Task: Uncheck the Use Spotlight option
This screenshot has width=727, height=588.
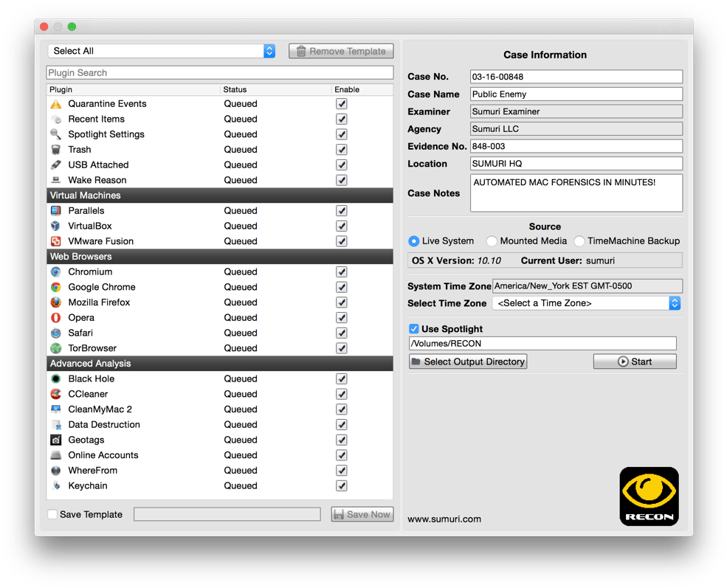Action: [413, 329]
